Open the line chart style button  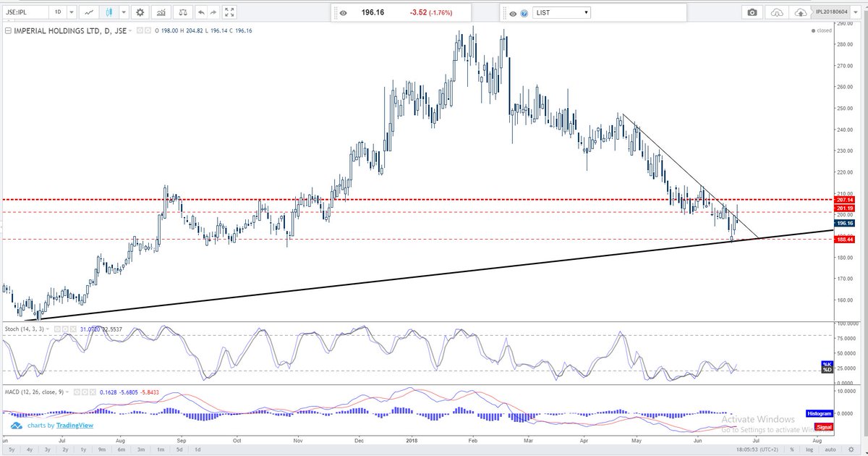[x=89, y=12]
